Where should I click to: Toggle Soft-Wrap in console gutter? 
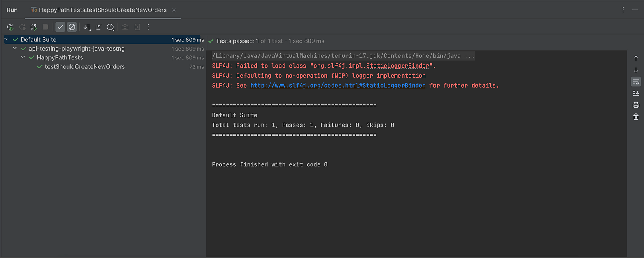tap(636, 82)
